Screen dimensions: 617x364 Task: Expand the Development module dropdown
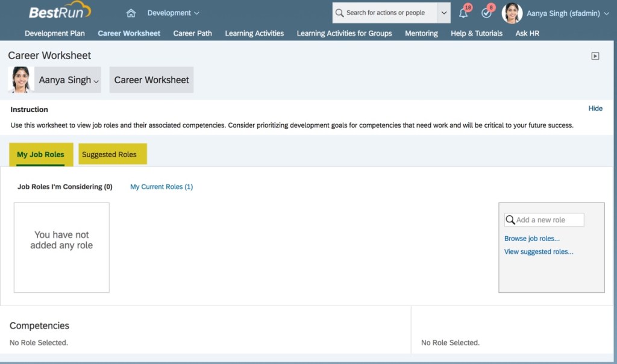173,13
